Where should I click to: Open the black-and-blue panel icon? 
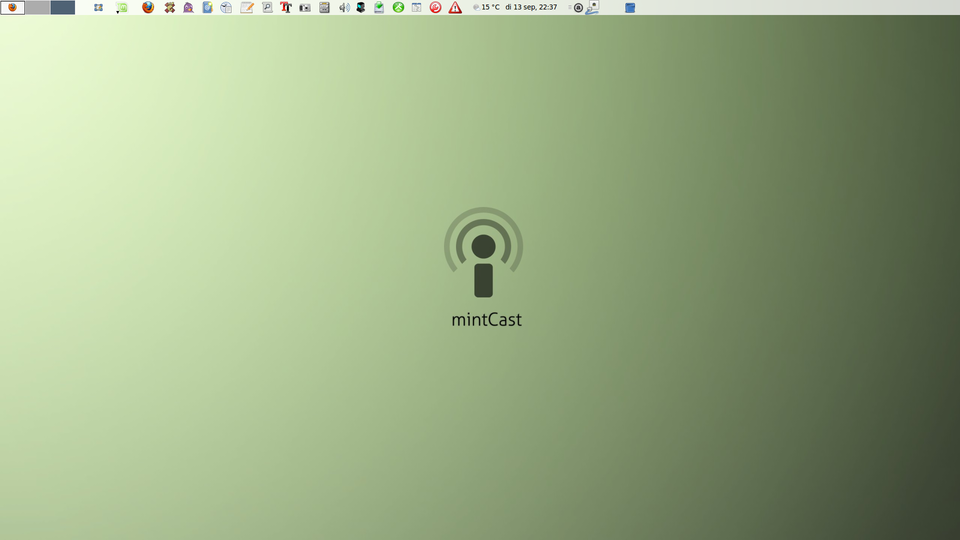361,7
